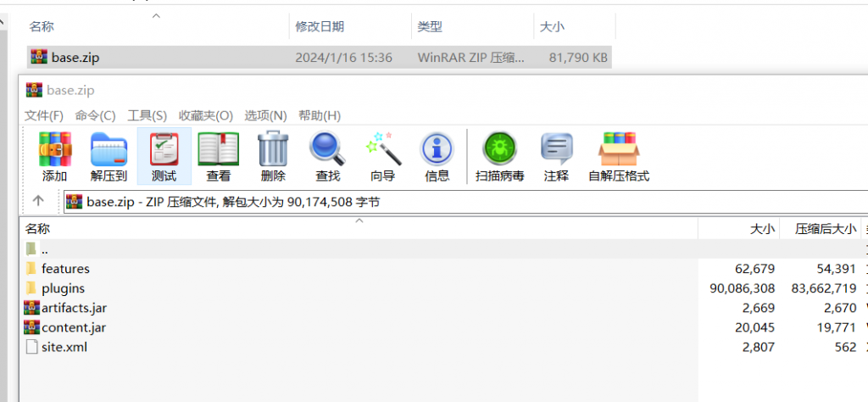Select the features folder in list
This screenshot has height=402, width=868.
point(65,269)
